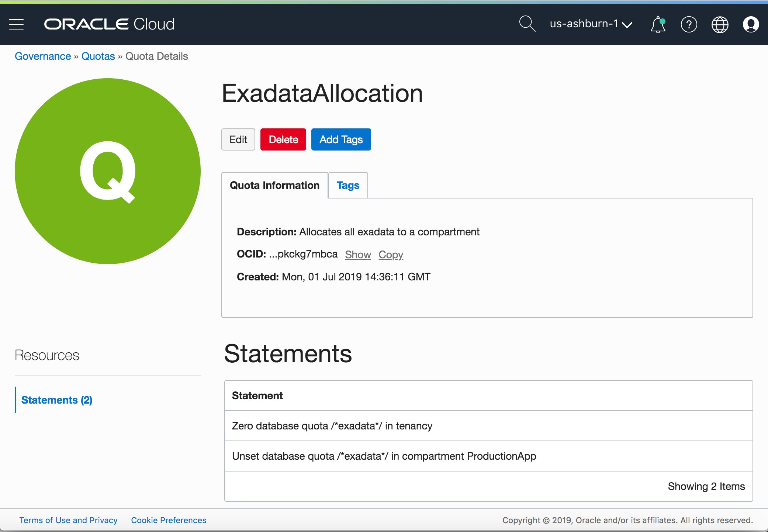Click the help question mark icon

[x=689, y=24]
